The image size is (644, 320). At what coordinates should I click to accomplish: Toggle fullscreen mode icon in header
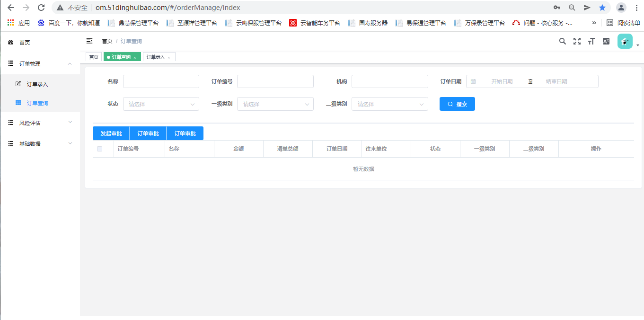(x=577, y=42)
